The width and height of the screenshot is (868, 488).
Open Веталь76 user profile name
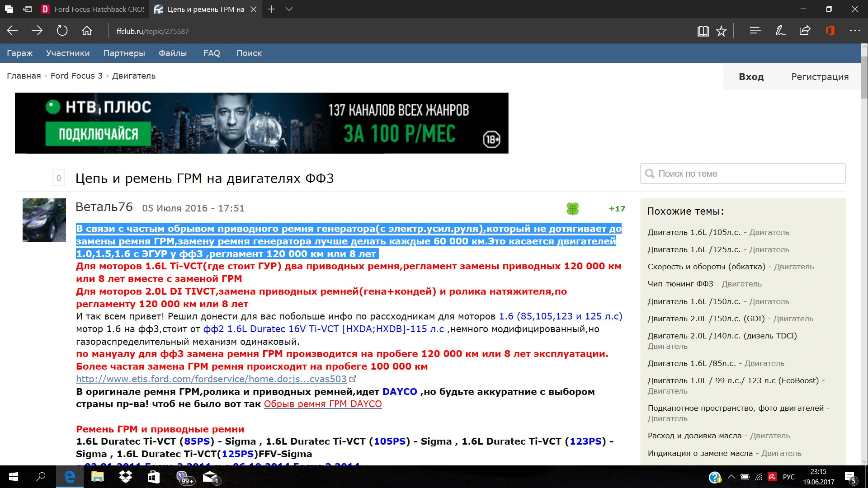(104, 207)
